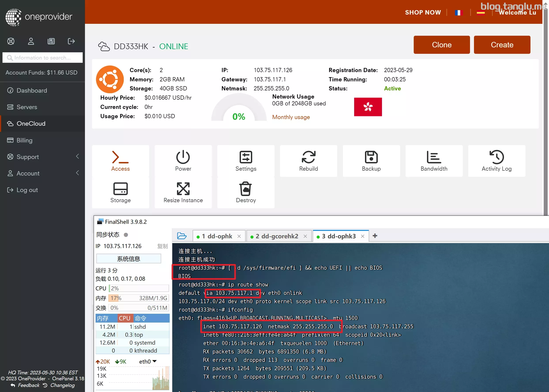Click the Clone button
Viewport: 549px width, 392px height.
(442, 45)
